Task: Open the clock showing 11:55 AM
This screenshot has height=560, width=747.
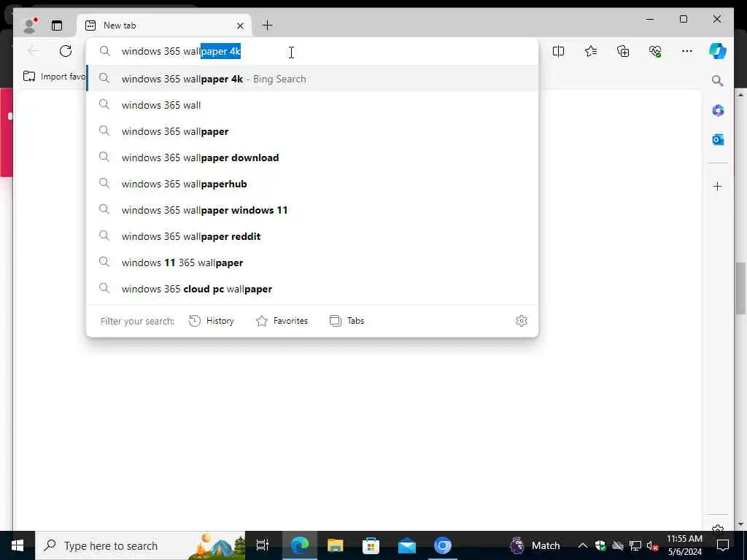Action: [x=684, y=545]
